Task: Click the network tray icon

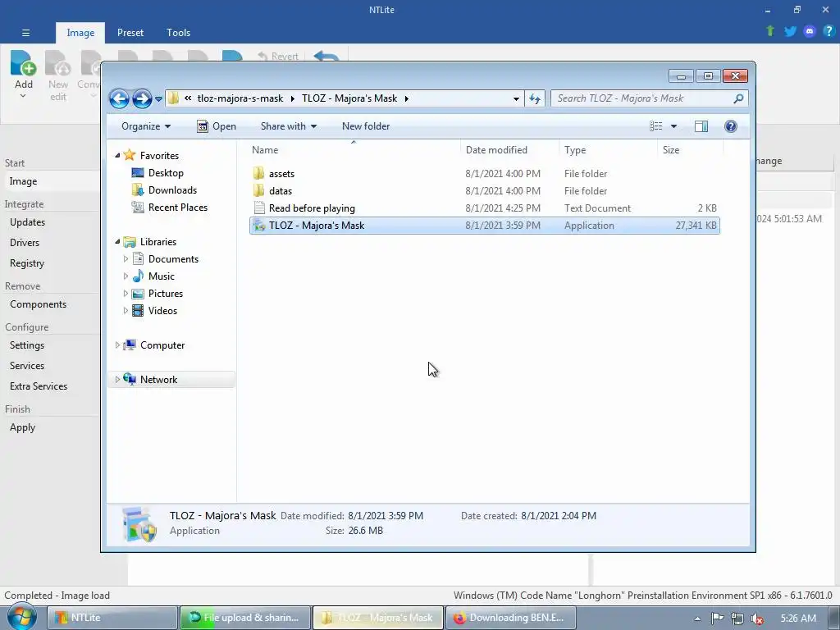Action: click(737, 619)
